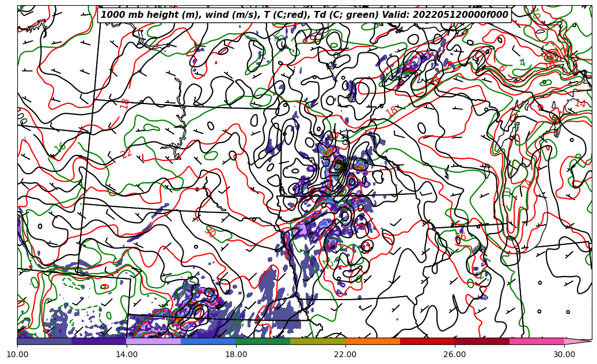Viewport: 597px width, 364px height.
Task: Click the green 4 dewpoint contour label
Action: [x=523, y=63]
